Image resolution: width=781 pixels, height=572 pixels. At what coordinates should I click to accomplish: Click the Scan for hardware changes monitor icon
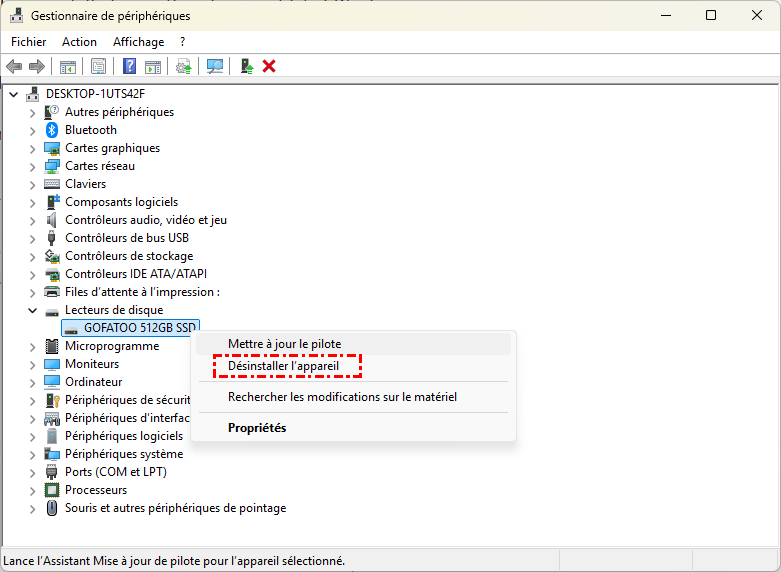pos(215,66)
